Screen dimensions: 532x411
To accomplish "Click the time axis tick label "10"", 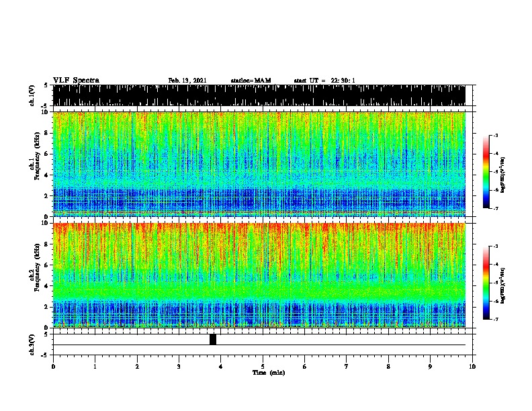I will (472, 366).
